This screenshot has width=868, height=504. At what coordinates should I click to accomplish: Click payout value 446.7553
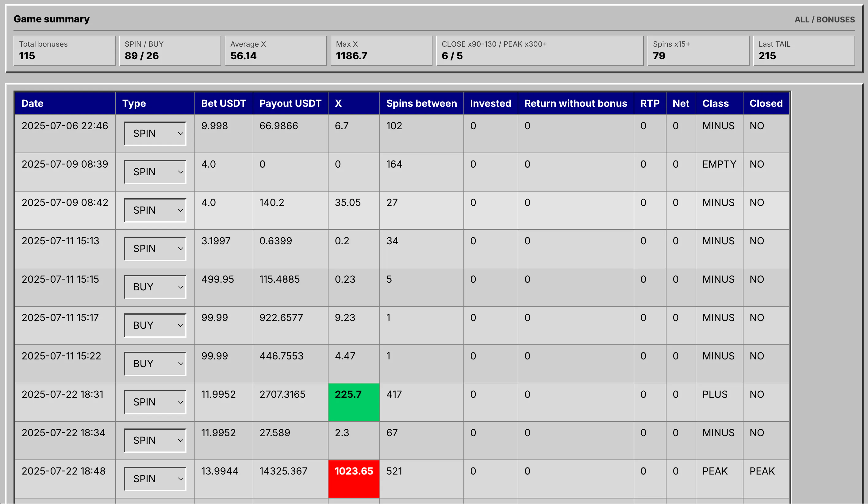282,356
